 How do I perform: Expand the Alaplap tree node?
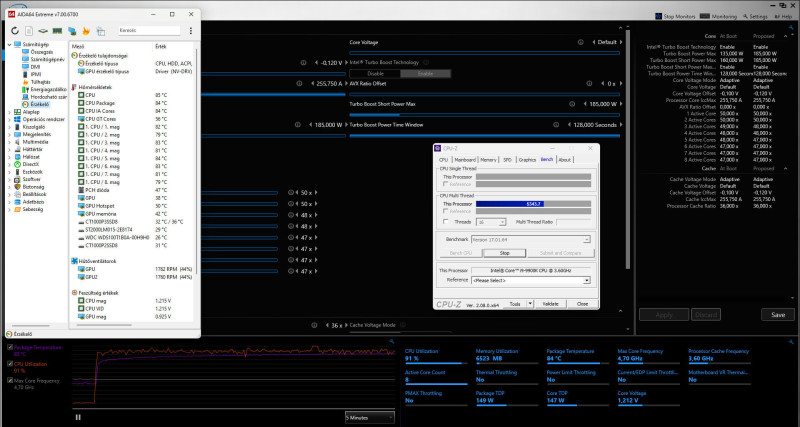(9, 112)
